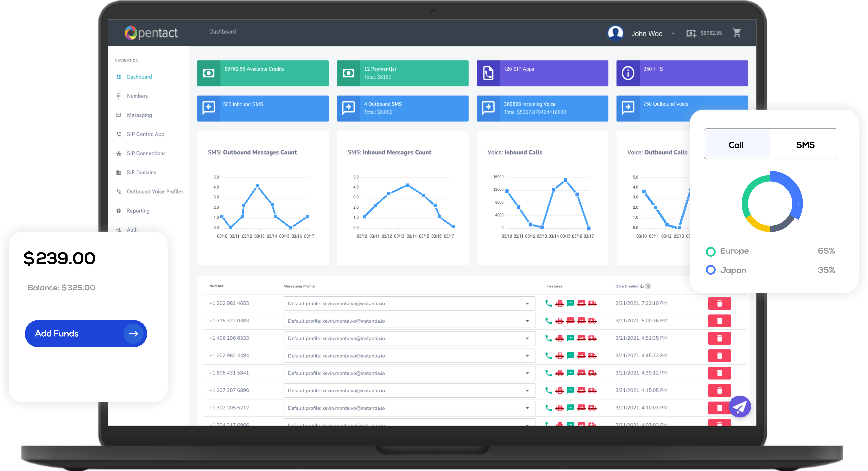868x471 pixels.
Task: Open messaging profile dropdown for +1 307 207 6896
Action: (409, 390)
